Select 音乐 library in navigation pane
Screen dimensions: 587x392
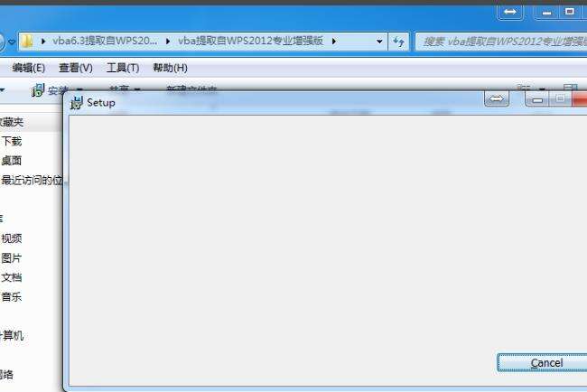coord(12,297)
